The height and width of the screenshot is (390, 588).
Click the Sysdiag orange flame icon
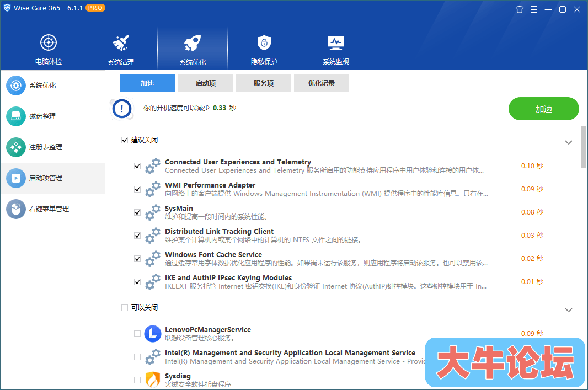click(153, 380)
